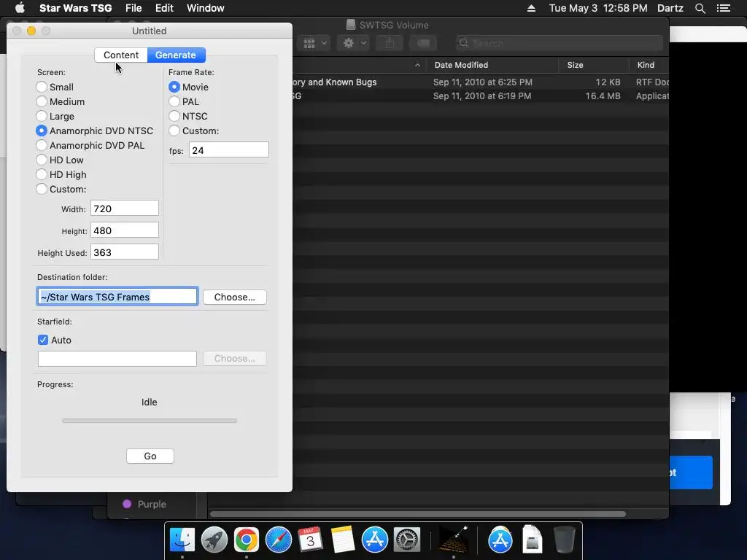The image size is (747, 560).
Task: Click the Height Used input field
Action: (x=125, y=252)
